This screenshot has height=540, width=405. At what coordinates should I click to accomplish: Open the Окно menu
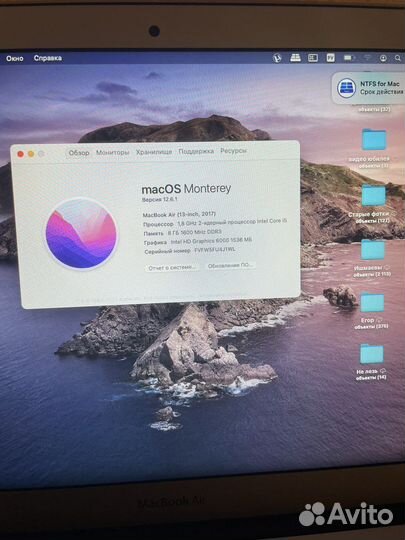tap(14, 58)
